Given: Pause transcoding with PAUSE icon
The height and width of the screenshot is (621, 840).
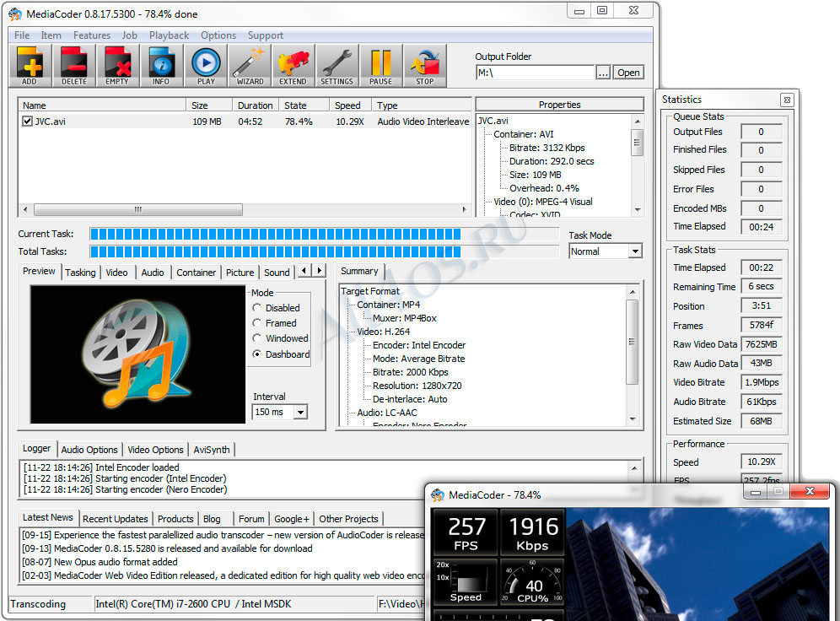Looking at the screenshot, I should (x=381, y=65).
